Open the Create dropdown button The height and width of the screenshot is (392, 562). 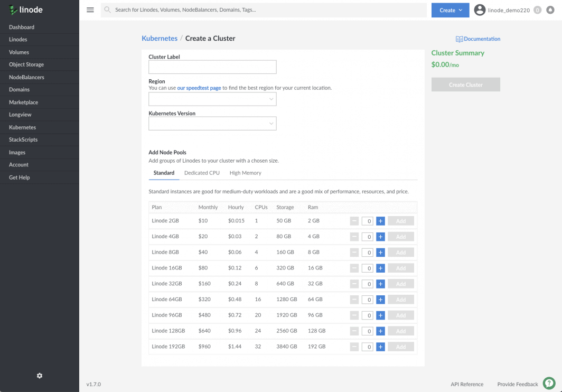[x=450, y=10]
